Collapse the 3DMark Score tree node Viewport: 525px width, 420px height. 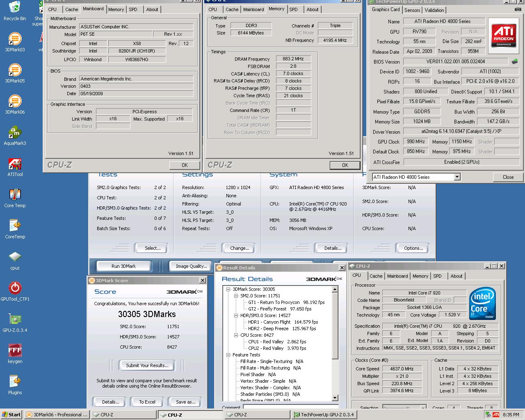tap(228, 289)
